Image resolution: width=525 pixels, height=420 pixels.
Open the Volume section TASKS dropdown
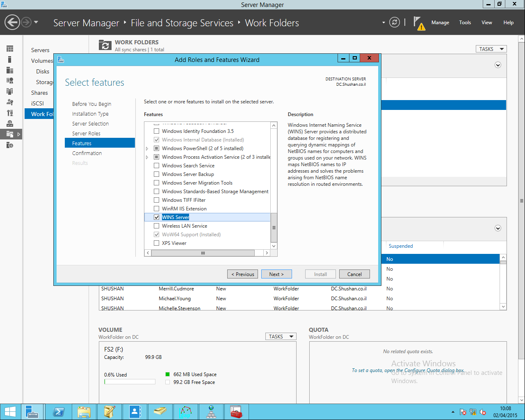[x=281, y=336]
